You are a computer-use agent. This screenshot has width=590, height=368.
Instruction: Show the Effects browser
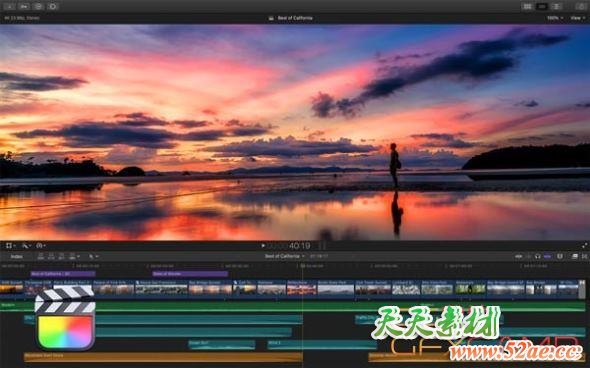(x=575, y=257)
